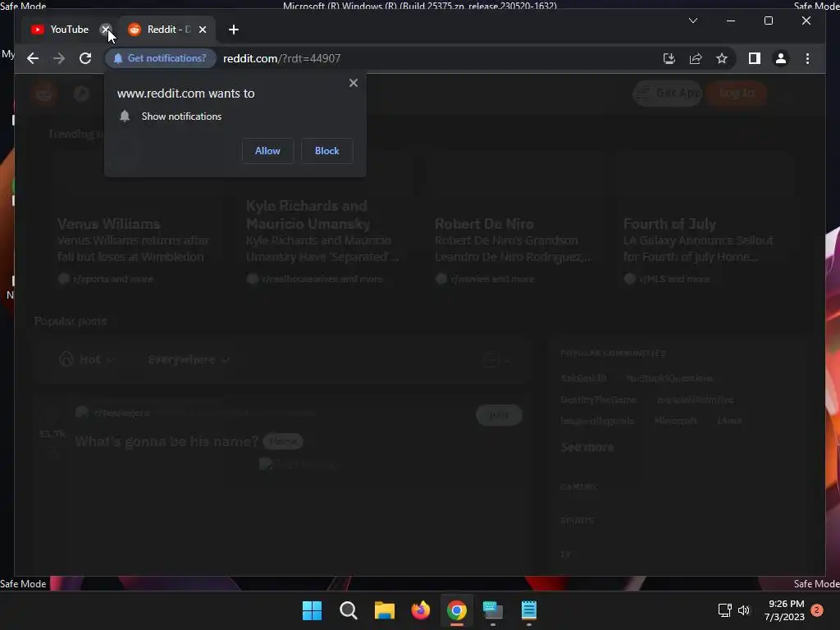The height and width of the screenshot is (630, 840).
Task: Expand the Hot sort dropdown
Action: pyautogui.click(x=87, y=359)
